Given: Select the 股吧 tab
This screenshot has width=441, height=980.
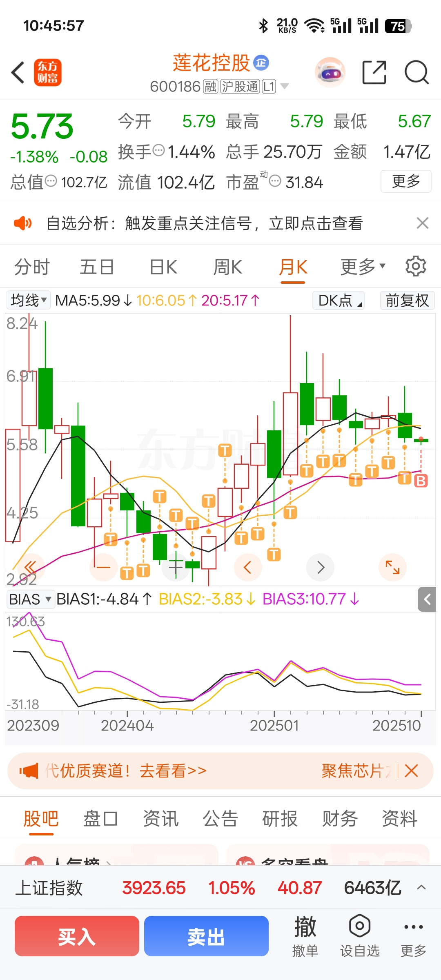Looking at the screenshot, I should click(x=41, y=819).
